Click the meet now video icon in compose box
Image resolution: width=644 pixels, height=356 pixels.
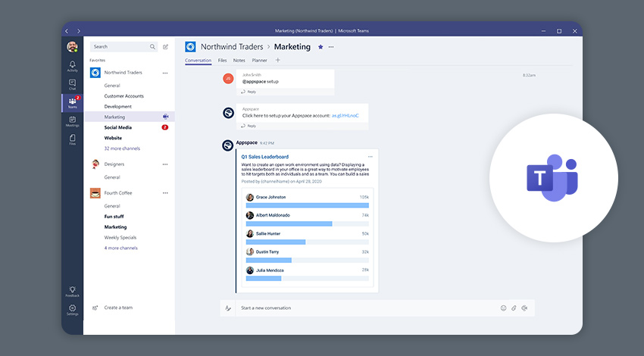[x=524, y=308]
